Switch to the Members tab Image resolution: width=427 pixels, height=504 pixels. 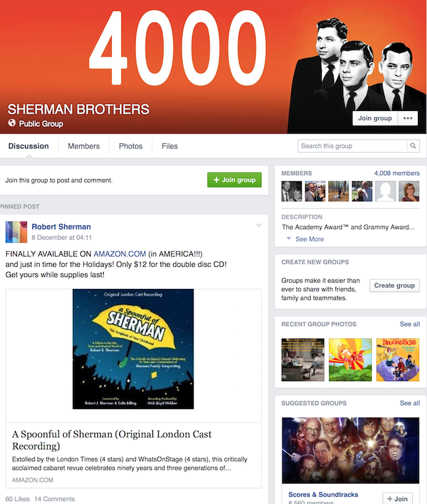coord(84,146)
